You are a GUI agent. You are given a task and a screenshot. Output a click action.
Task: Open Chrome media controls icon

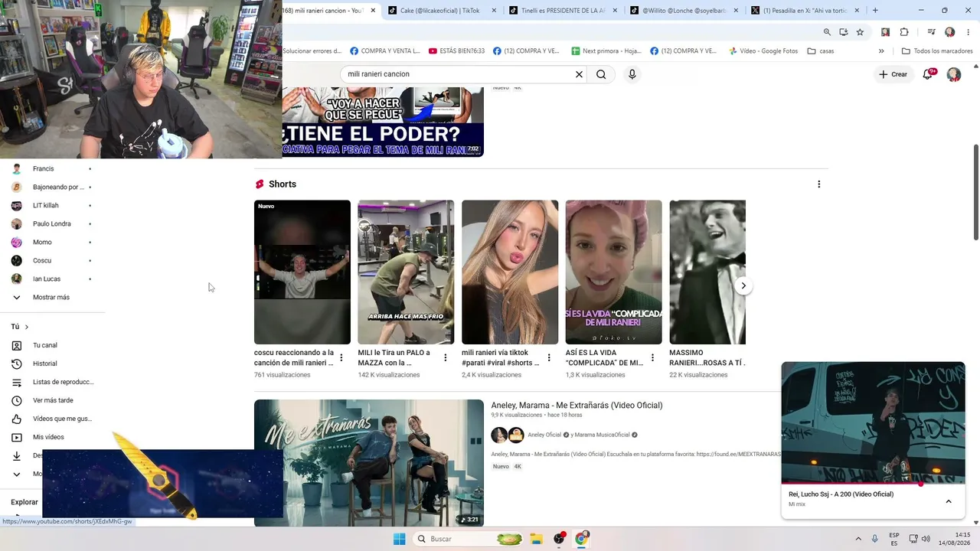pos(931,32)
